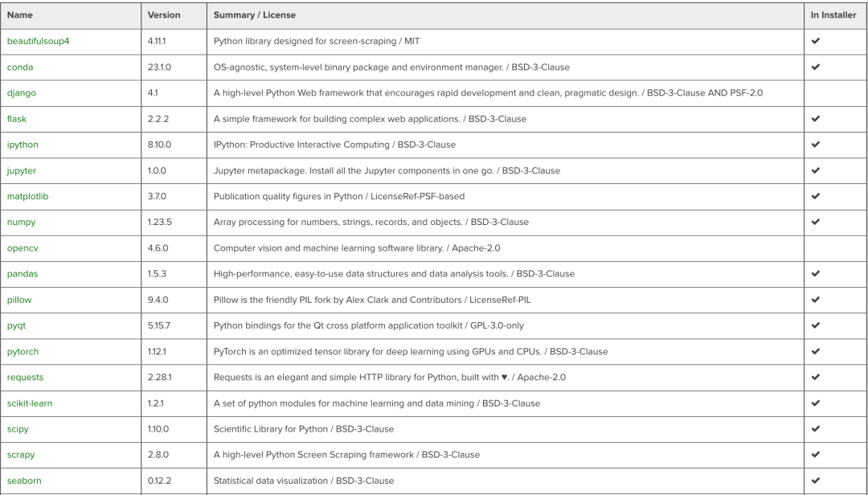868x495 pixels.
Task: Click the ipython package link
Action: pyautogui.click(x=23, y=145)
